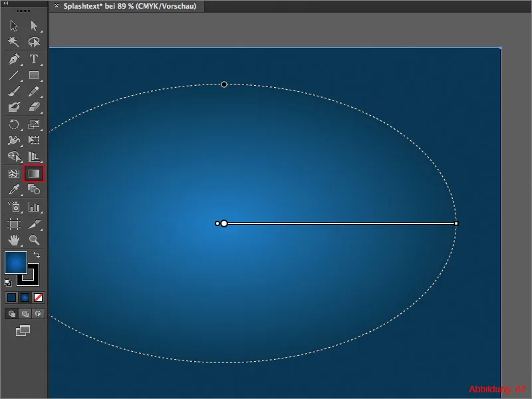Collapse the toolbar with double arrows

click(x=6, y=3)
